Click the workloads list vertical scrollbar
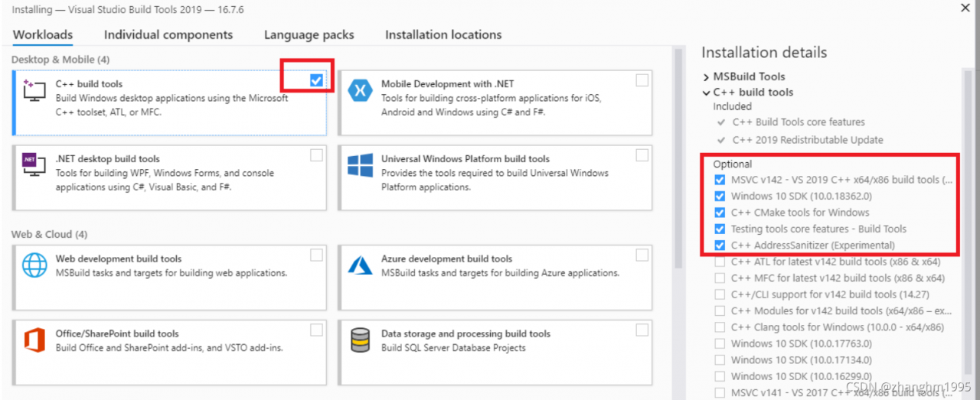The image size is (980, 400). click(x=679, y=153)
